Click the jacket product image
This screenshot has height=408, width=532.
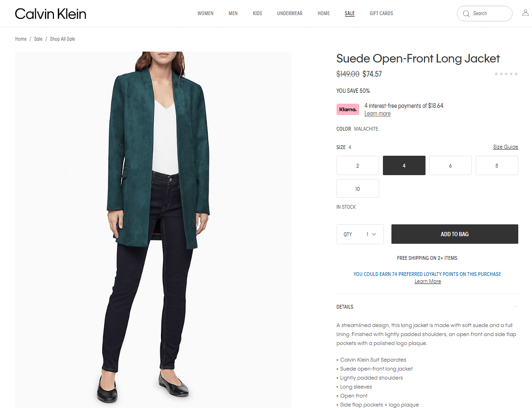coord(153,230)
